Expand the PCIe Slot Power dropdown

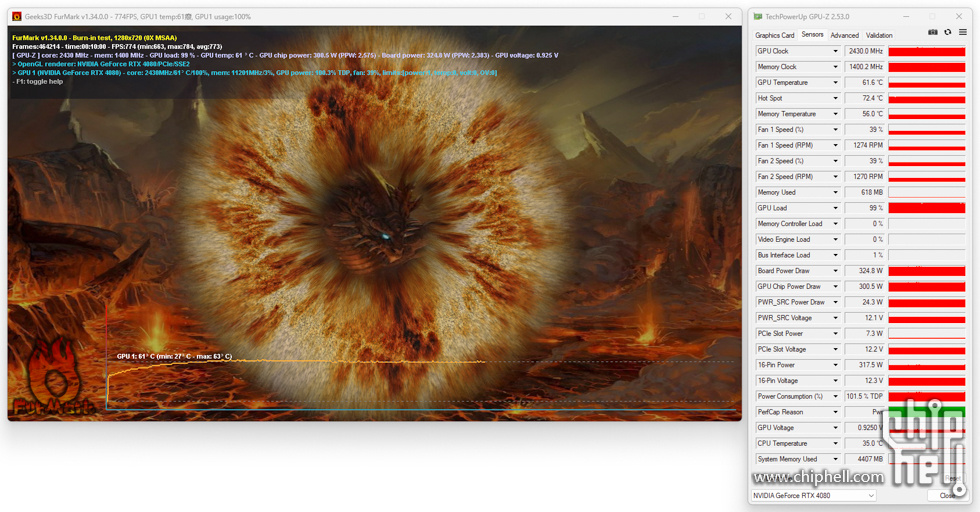pos(835,334)
